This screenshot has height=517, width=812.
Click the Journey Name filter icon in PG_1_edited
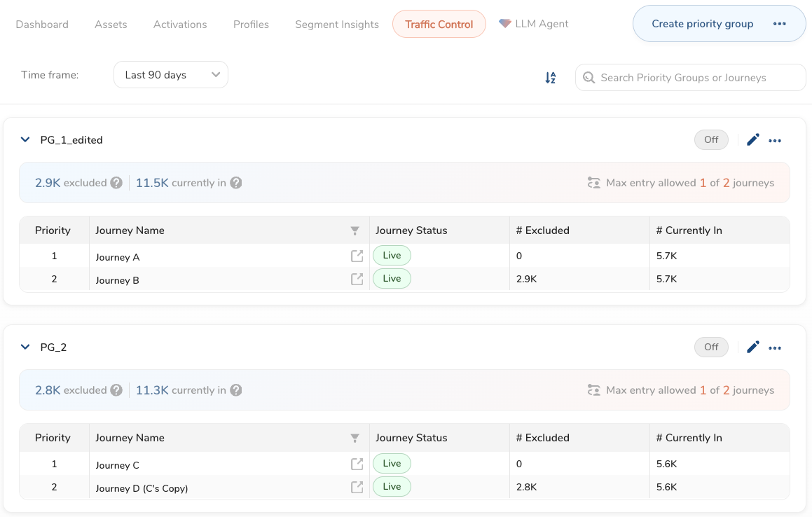(x=355, y=230)
